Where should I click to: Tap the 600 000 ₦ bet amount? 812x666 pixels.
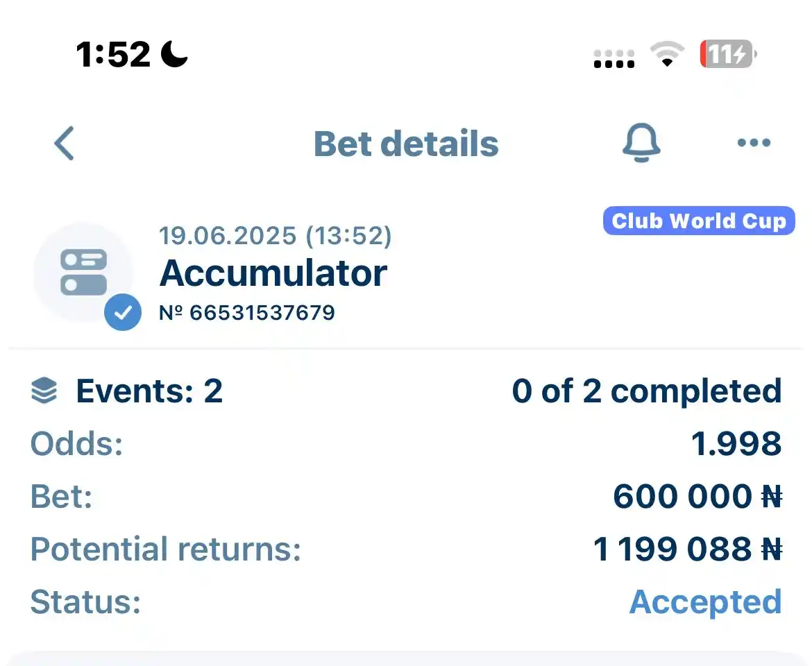click(x=697, y=496)
